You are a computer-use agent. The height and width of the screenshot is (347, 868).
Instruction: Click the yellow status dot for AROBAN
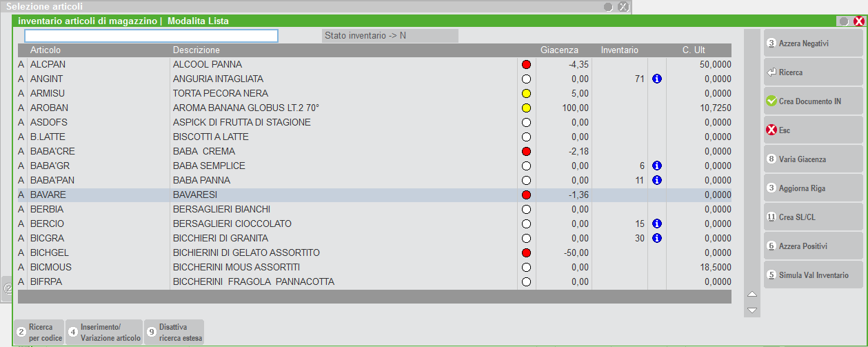(527, 108)
